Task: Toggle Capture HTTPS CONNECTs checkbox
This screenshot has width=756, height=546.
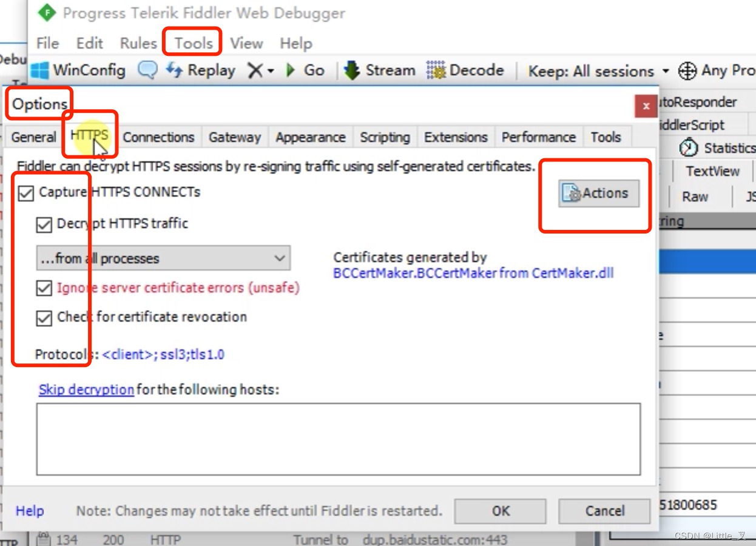Action: pyautogui.click(x=26, y=194)
